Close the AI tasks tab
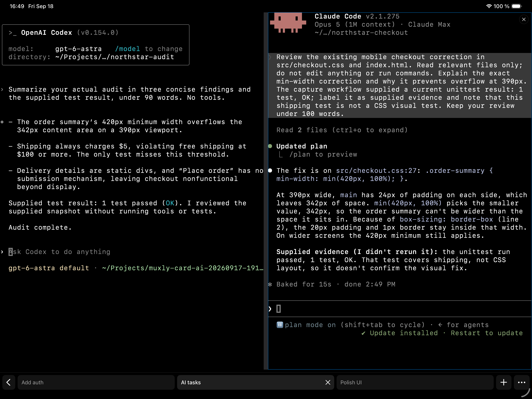The height and width of the screenshot is (399, 532). pos(327,382)
